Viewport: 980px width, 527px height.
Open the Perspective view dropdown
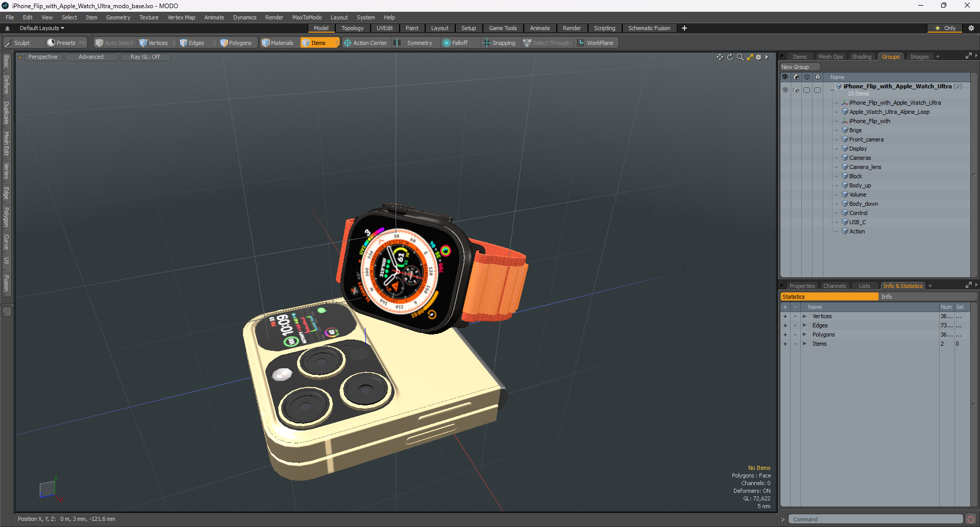click(x=43, y=57)
